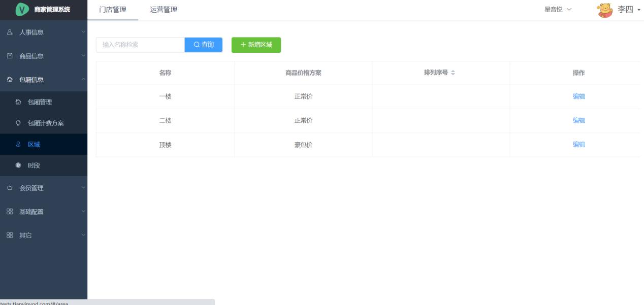Click the 人事信息 person icon
The width and height of the screenshot is (644, 305).
pyautogui.click(x=10, y=32)
